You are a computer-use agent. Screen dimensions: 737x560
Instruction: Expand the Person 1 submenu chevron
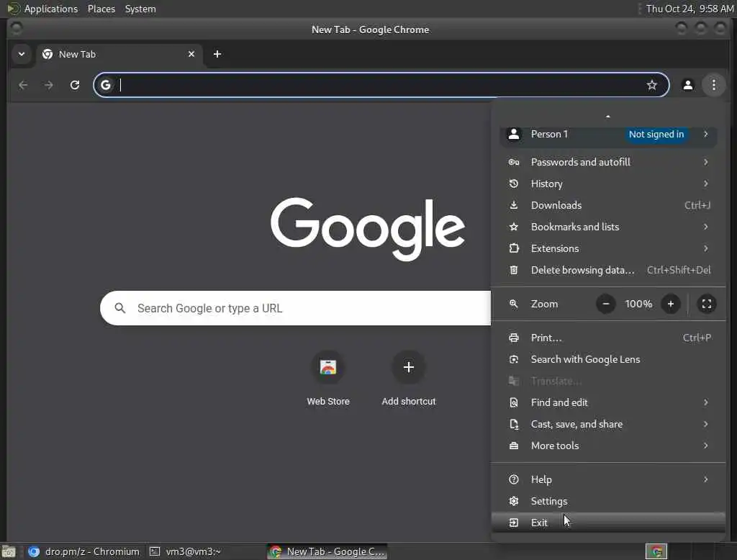[705, 134]
